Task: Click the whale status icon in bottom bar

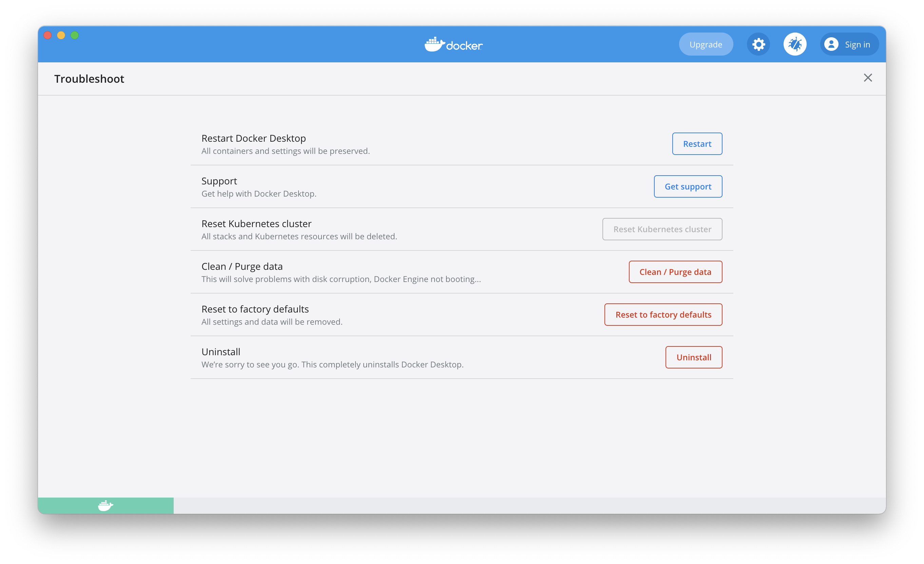Action: point(105,505)
